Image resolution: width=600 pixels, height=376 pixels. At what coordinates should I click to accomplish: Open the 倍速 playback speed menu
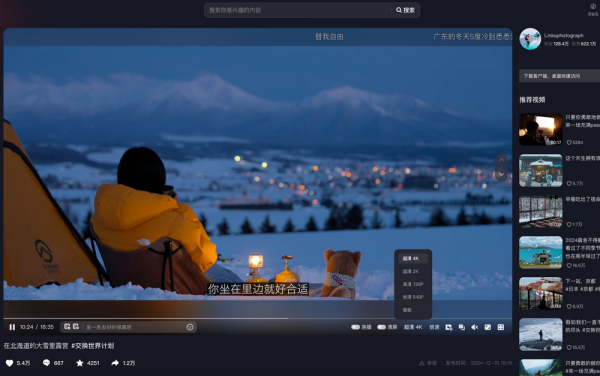click(x=434, y=327)
